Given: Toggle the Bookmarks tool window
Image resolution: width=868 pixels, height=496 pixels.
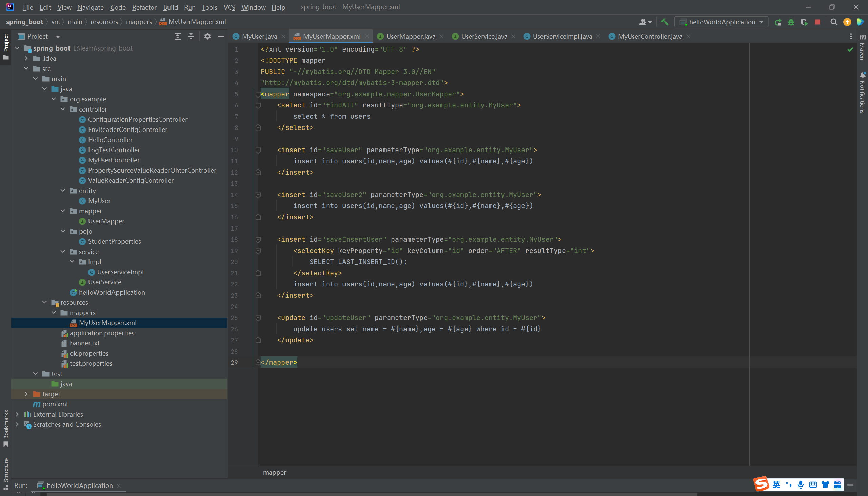Looking at the screenshot, I should (6, 428).
